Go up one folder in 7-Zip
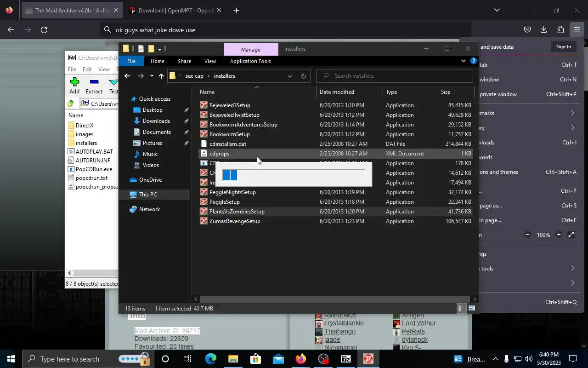The image size is (588, 368). pyautogui.click(x=71, y=103)
